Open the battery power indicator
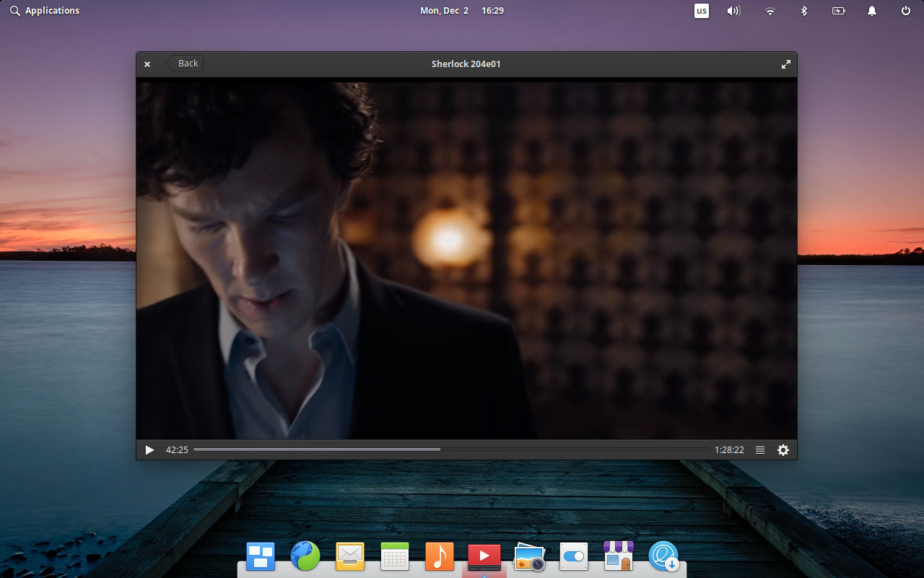 [x=838, y=11]
